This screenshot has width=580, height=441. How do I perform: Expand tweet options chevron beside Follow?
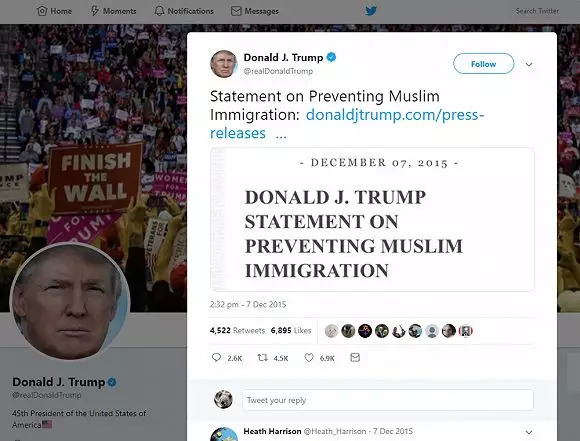pos(529,64)
